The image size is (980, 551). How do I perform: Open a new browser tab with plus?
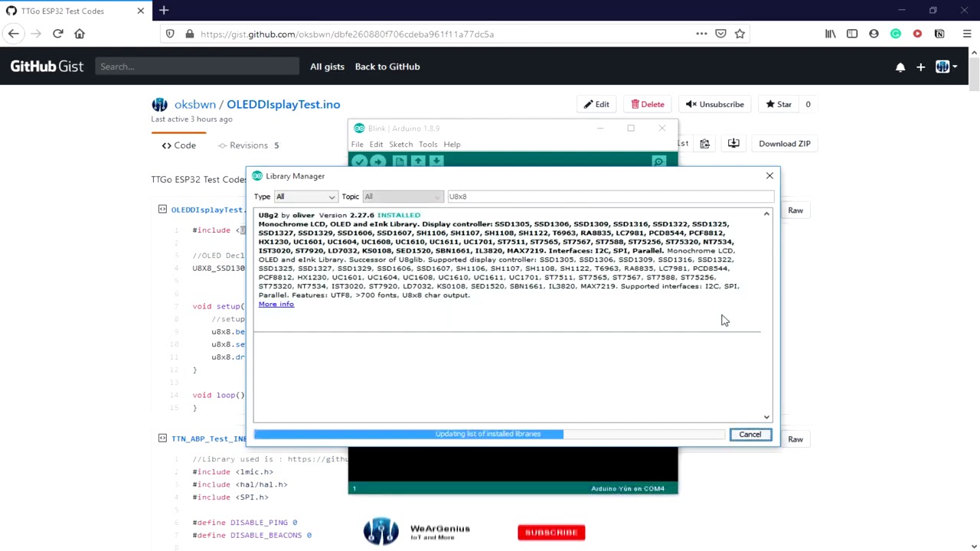click(x=164, y=11)
